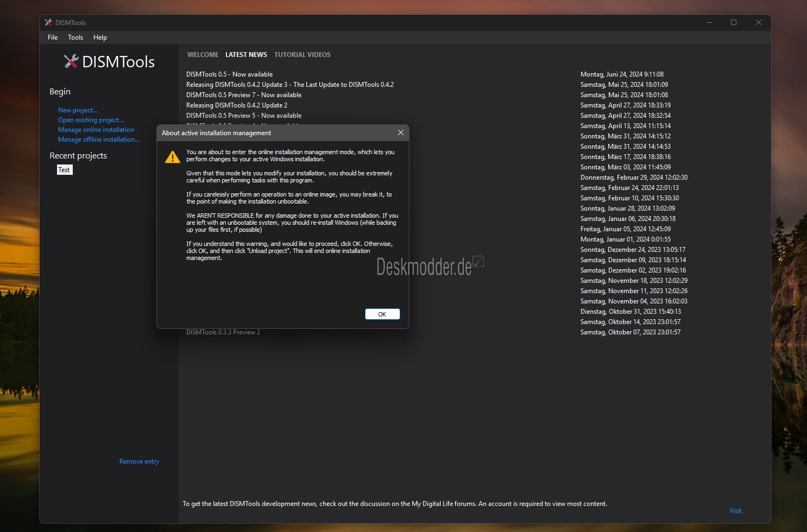
Task: Click date Donnerstag, Februar 29, 2024 12:02:30
Action: (634, 178)
